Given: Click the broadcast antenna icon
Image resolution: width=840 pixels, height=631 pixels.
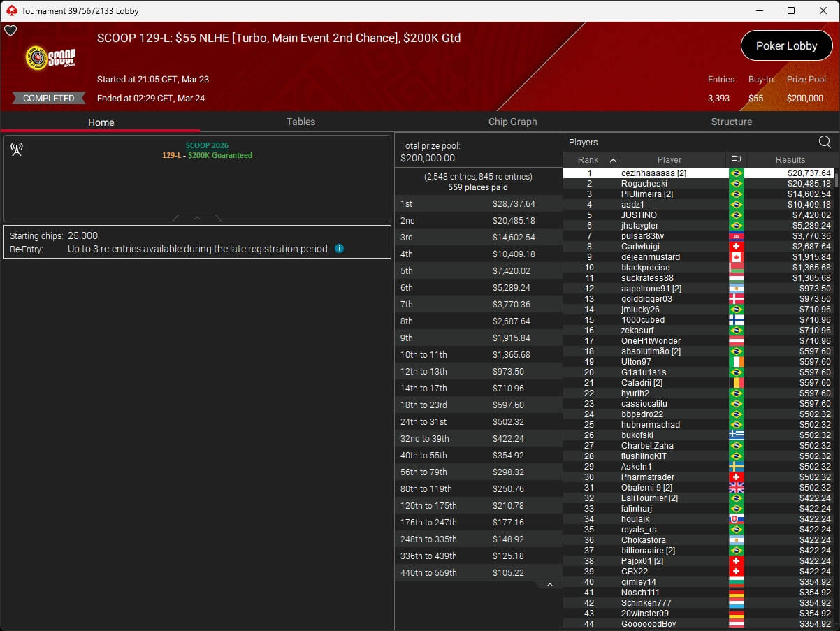Looking at the screenshot, I should click(x=17, y=150).
